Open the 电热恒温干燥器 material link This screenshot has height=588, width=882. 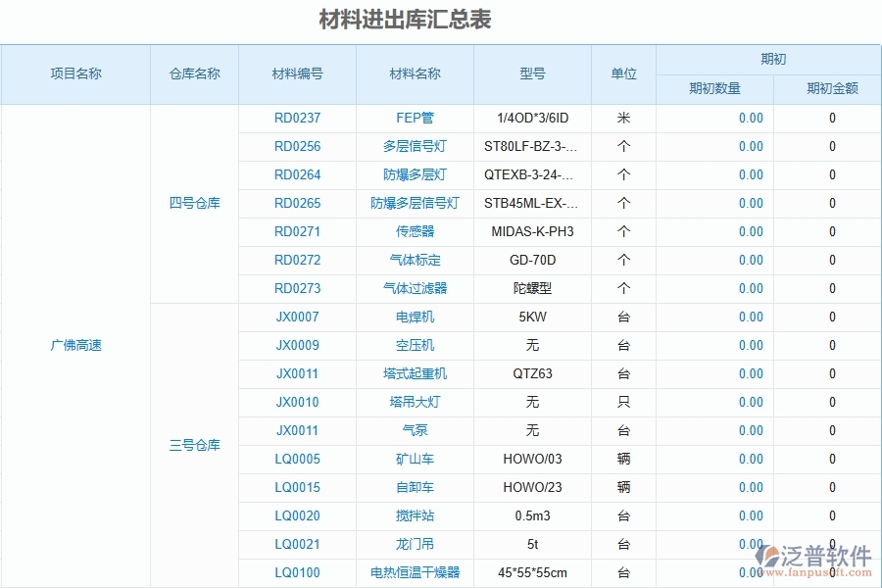point(414,572)
